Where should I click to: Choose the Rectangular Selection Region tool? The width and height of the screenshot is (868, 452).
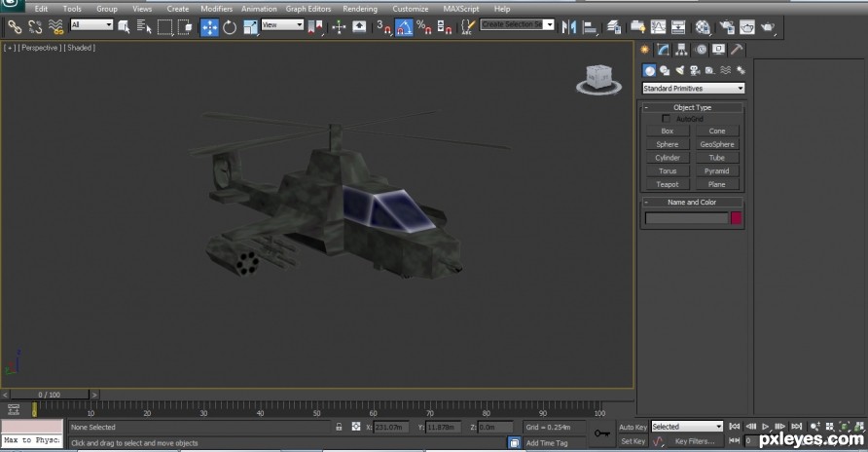[x=164, y=26]
